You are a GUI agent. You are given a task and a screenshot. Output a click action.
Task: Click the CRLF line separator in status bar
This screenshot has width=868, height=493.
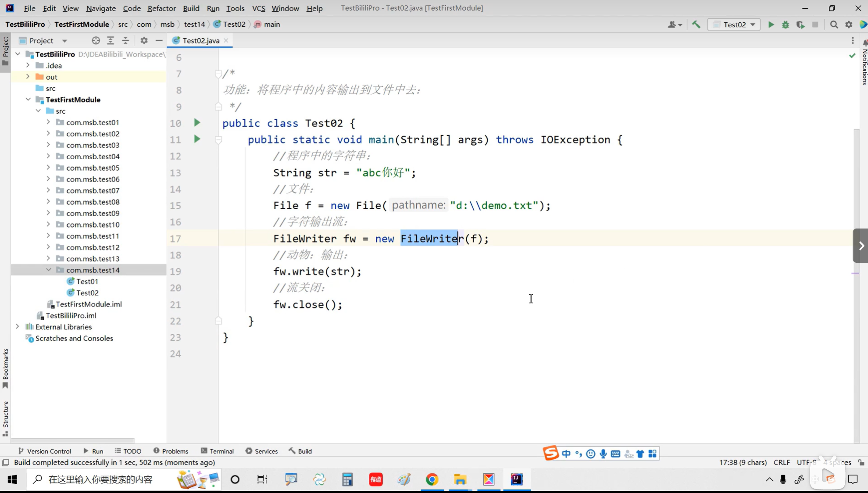pyautogui.click(x=782, y=462)
